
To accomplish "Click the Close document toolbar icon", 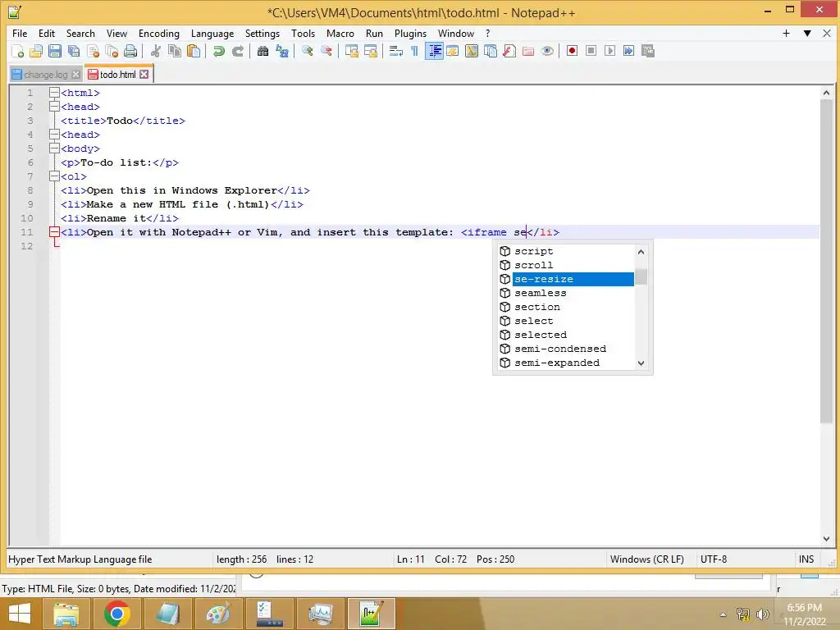I will tap(93, 52).
